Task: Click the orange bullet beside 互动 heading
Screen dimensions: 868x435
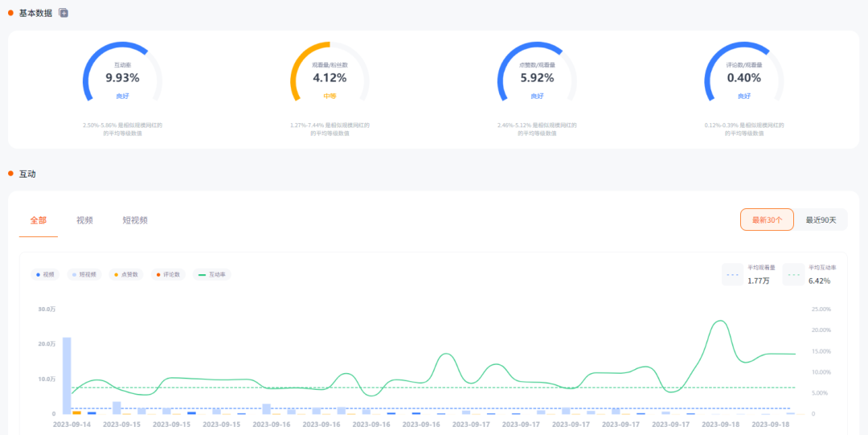Action: tap(10, 174)
